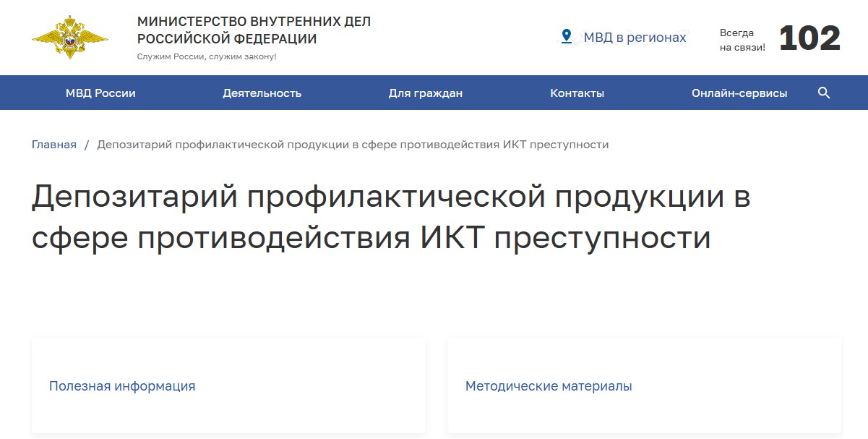This screenshot has width=868, height=439.
Task: Click the current-page breadcrumb Депозитарий text
Action: 353,145
